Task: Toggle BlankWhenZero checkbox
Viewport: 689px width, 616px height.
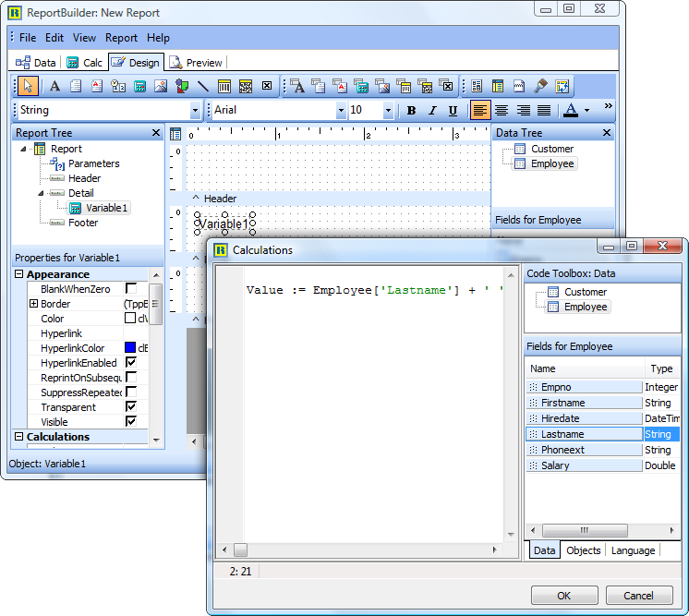Action: pos(131,288)
